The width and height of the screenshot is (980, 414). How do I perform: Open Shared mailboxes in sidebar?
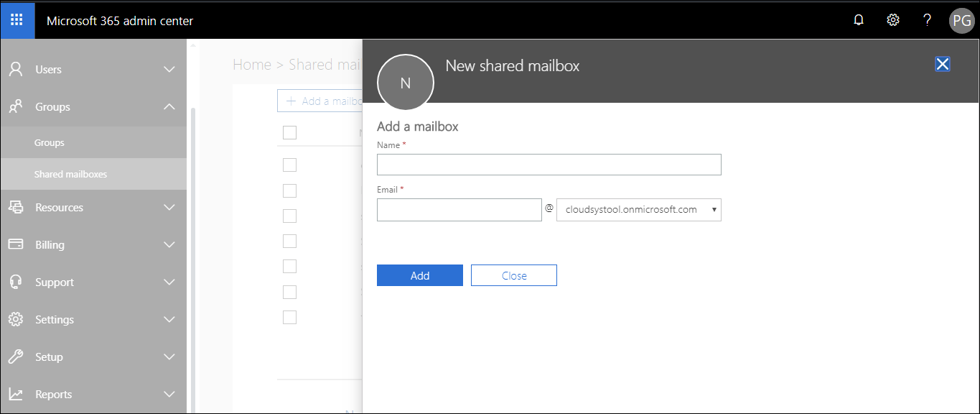click(x=93, y=174)
